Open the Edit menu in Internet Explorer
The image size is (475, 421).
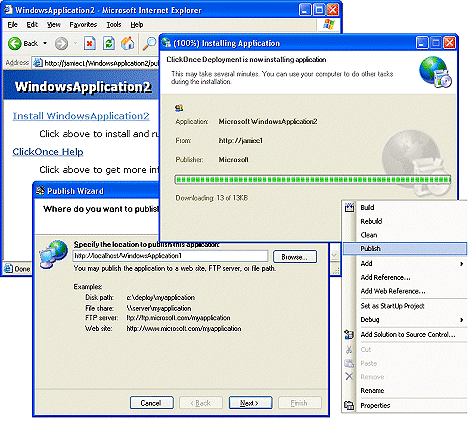click(x=32, y=25)
